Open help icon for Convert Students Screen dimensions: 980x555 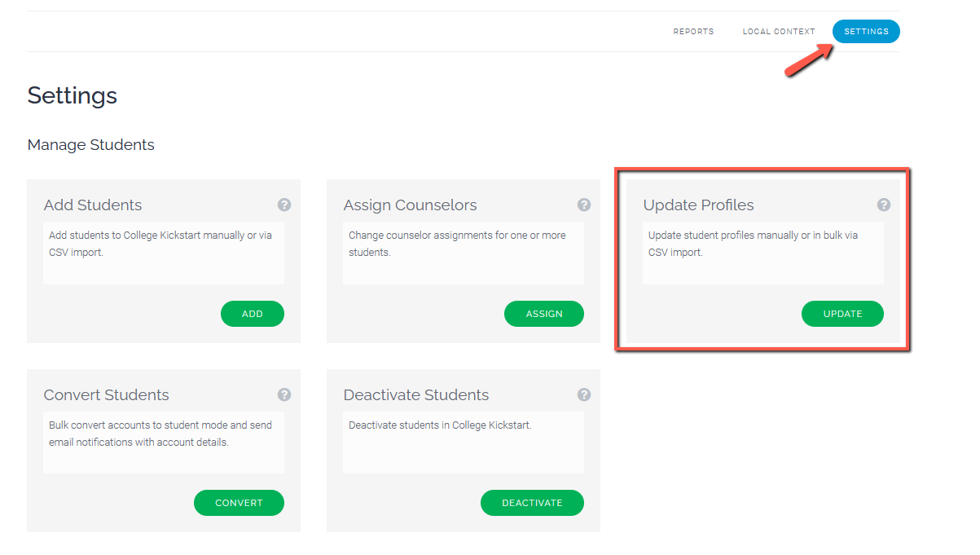tap(284, 394)
